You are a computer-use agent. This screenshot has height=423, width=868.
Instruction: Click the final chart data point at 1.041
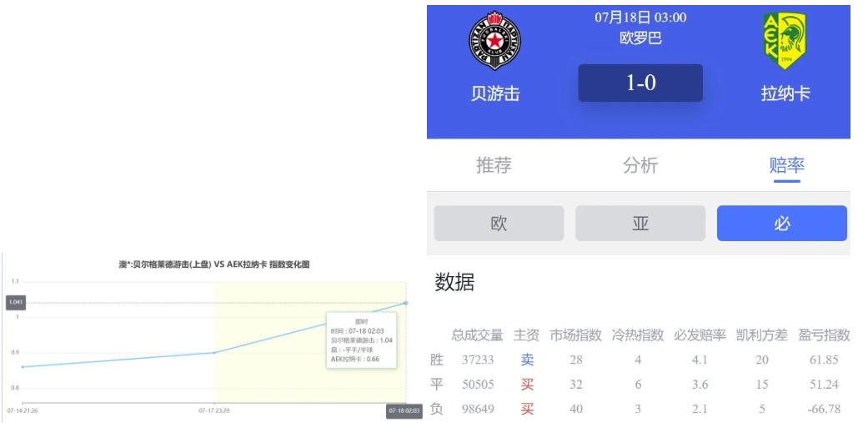coord(406,303)
